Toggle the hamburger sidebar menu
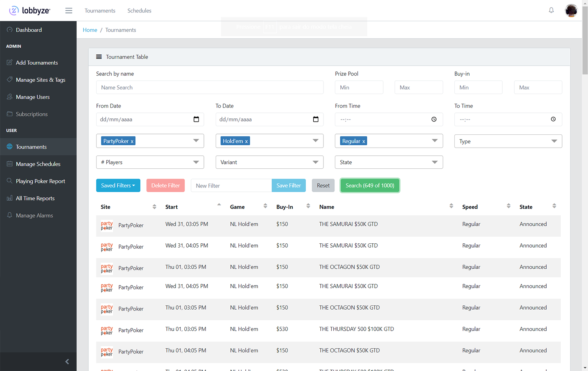 point(69,11)
